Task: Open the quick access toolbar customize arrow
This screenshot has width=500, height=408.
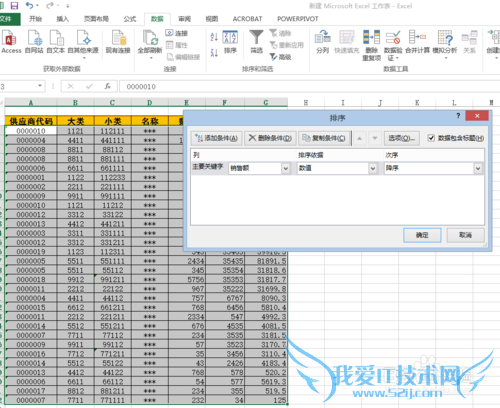Action: pyautogui.click(x=68, y=6)
